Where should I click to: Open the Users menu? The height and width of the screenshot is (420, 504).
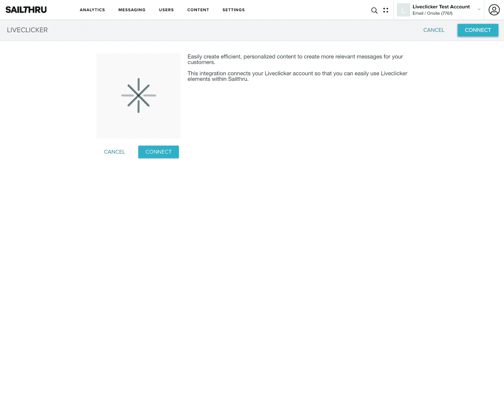pos(166,10)
